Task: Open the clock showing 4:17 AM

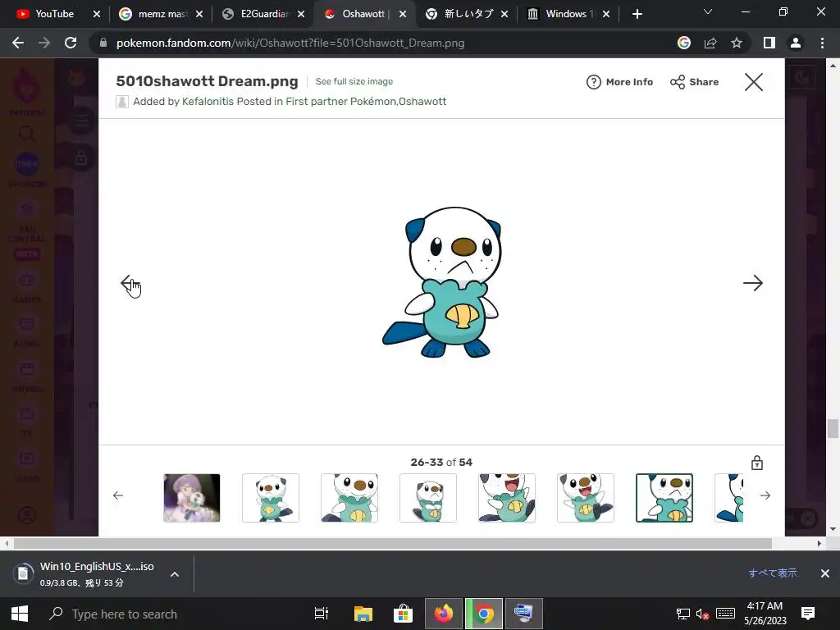Action: 765,614
